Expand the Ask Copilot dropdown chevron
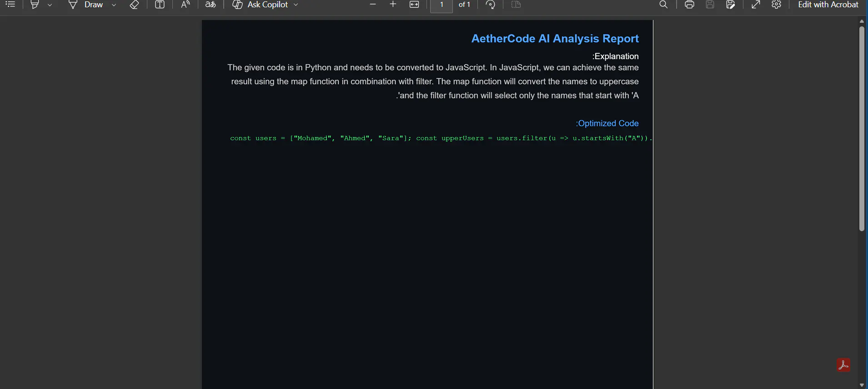This screenshot has width=868, height=389. pyautogui.click(x=296, y=5)
